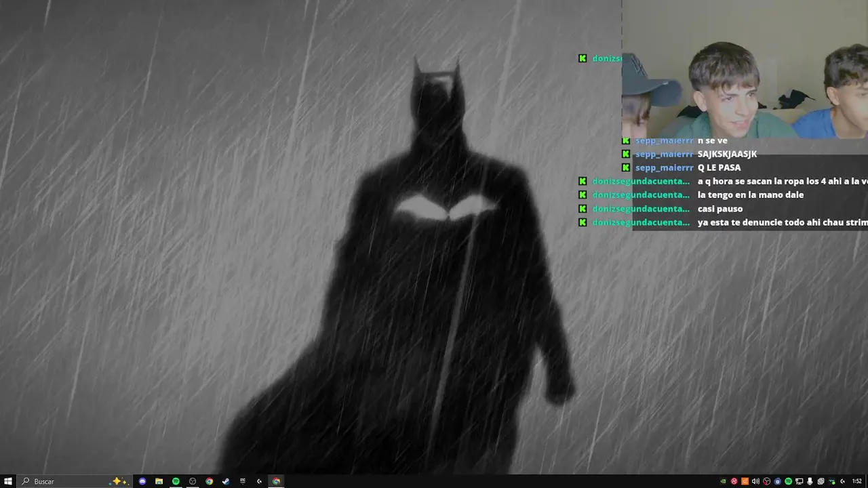Open the volume speaker tray icon

coord(755,481)
